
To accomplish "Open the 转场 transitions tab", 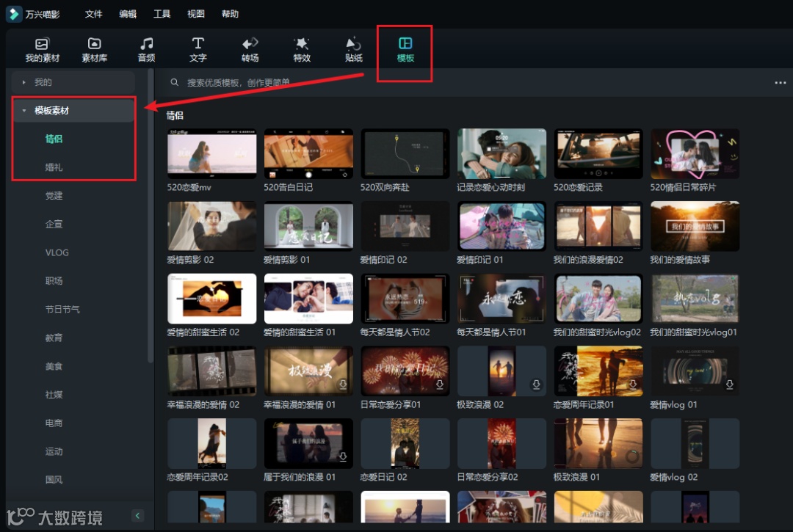I will tap(250, 49).
